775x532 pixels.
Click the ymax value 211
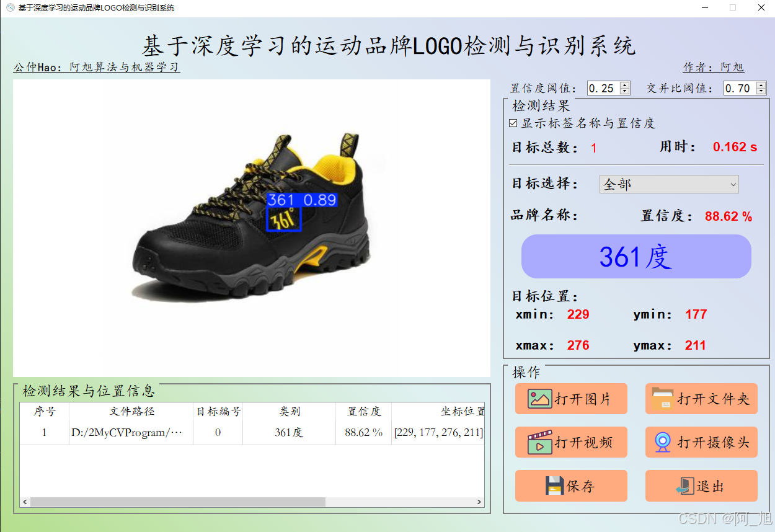(696, 345)
